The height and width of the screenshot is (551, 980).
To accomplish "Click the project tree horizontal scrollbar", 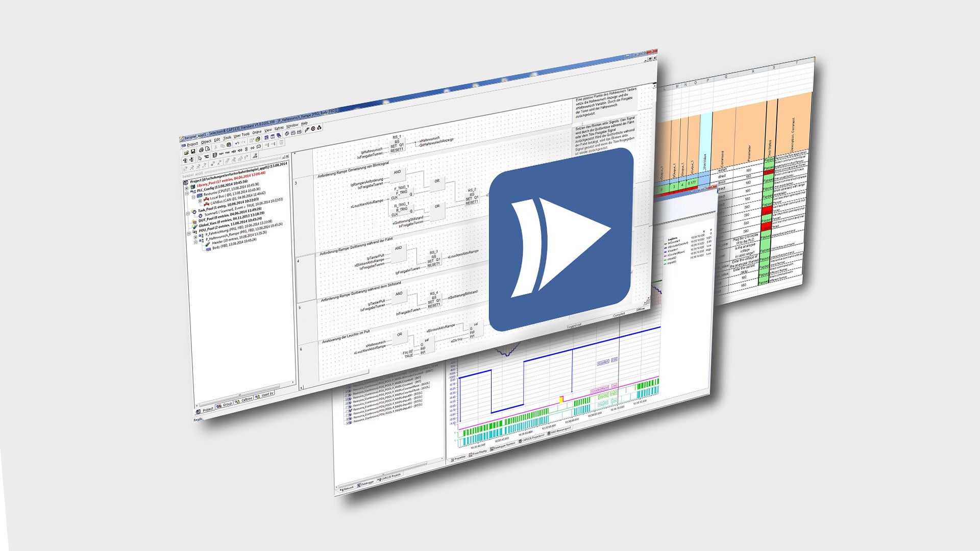I will tap(240, 395).
